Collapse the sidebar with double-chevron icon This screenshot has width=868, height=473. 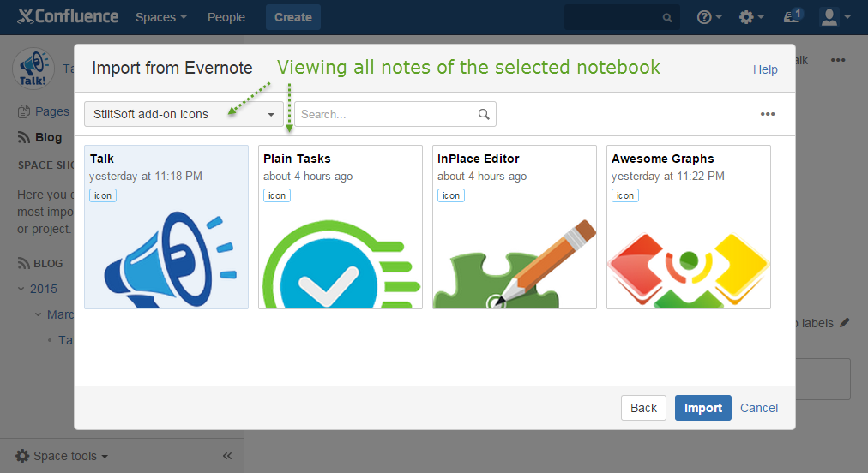point(227,456)
